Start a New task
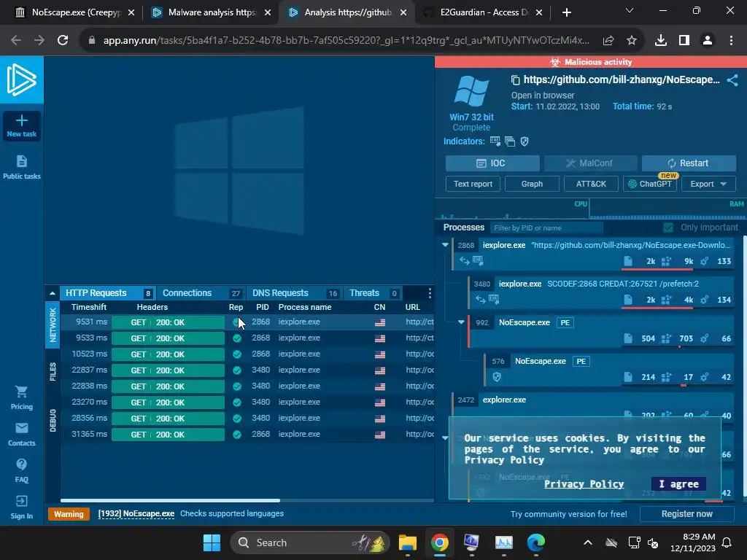 (21, 125)
